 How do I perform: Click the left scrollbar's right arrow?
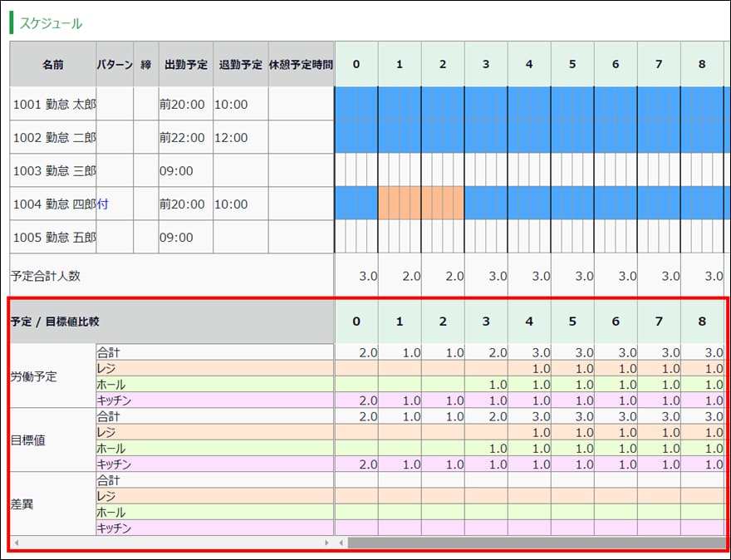click(327, 543)
